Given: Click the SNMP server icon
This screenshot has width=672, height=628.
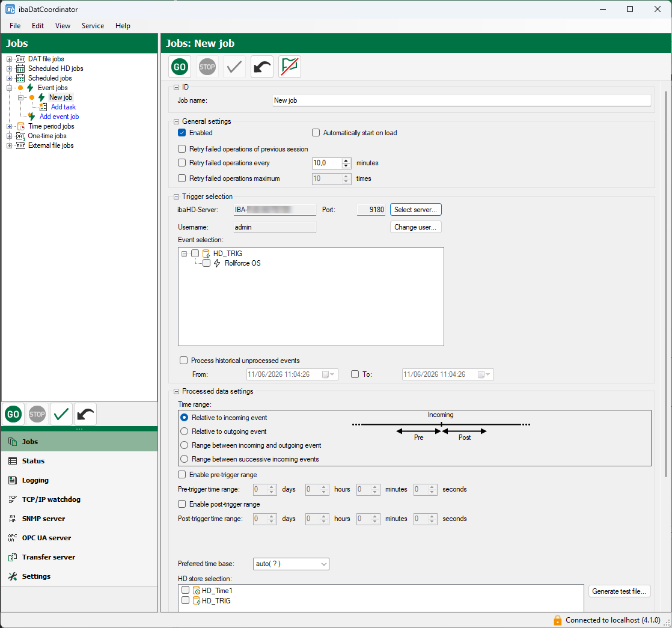Looking at the screenshot, I should [x=13, y=519].
